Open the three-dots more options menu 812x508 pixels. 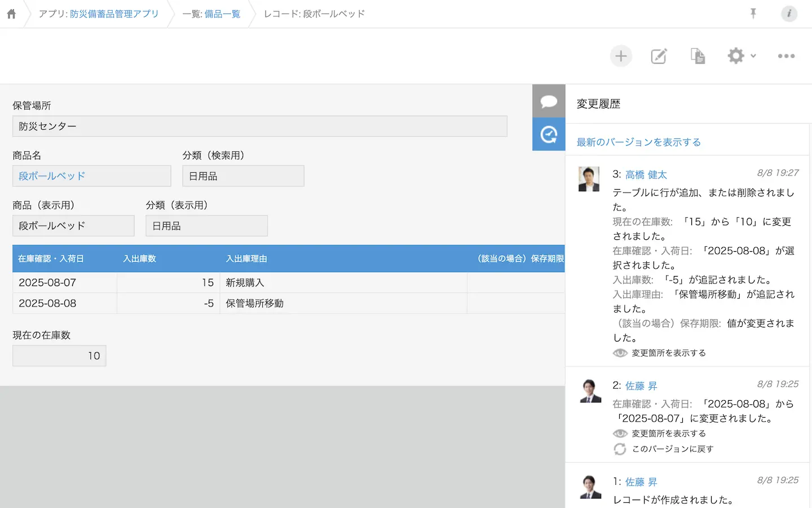pyautogui.click(x=786, y=56)
